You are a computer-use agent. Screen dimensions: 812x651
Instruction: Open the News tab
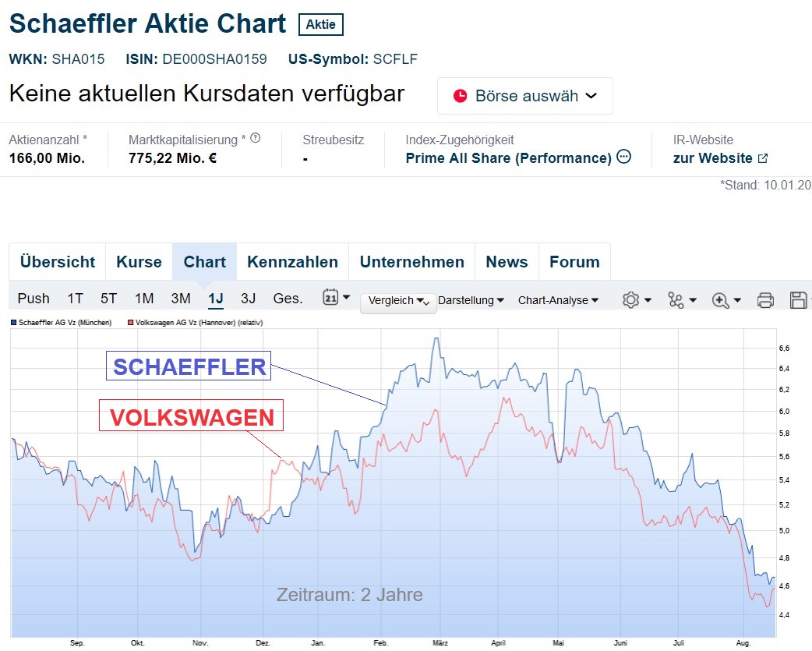coord(507,261)
